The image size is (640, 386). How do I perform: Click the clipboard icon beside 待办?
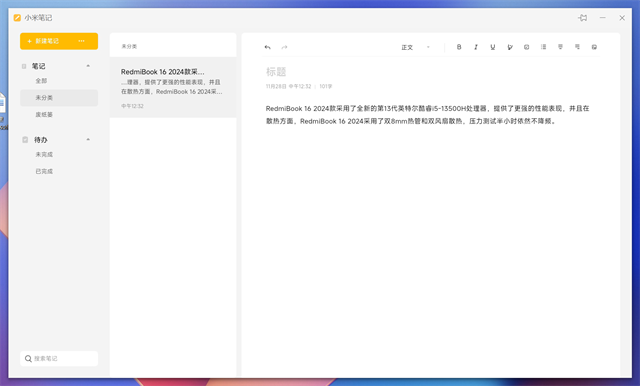[x=25, y=140]
